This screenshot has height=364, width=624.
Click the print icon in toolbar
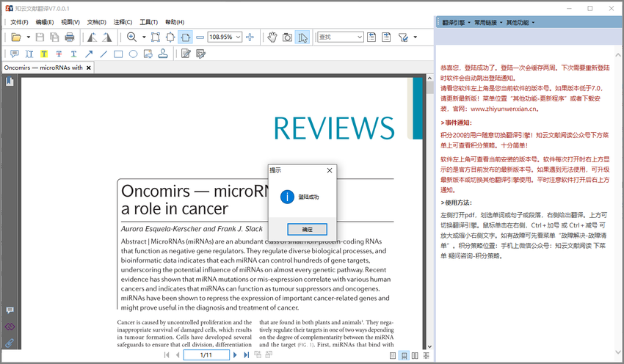pos(70,37)
